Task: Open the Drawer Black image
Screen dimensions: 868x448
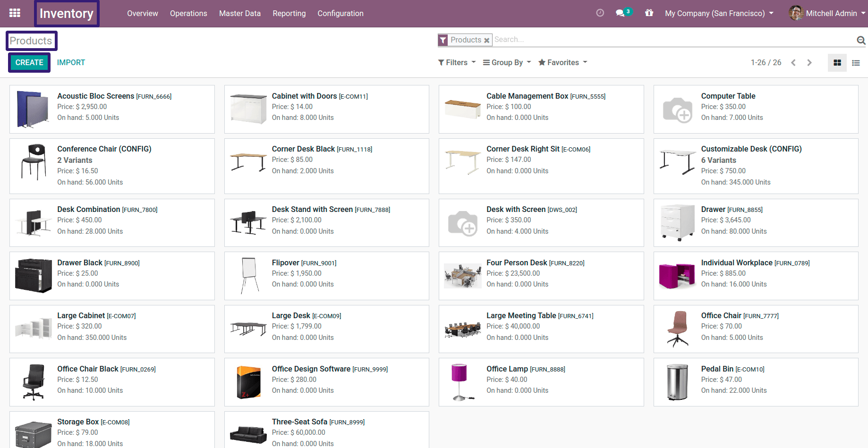Action: pyautogui.click(x=33, y=276)
